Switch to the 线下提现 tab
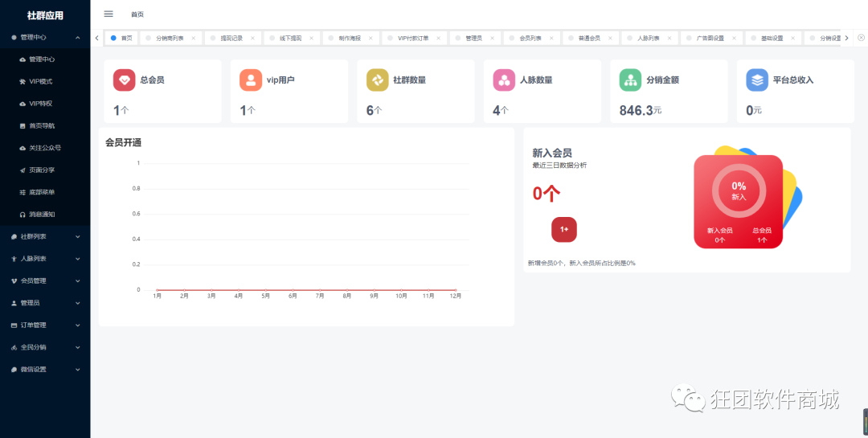868x438 pixels. coord(291,39)
